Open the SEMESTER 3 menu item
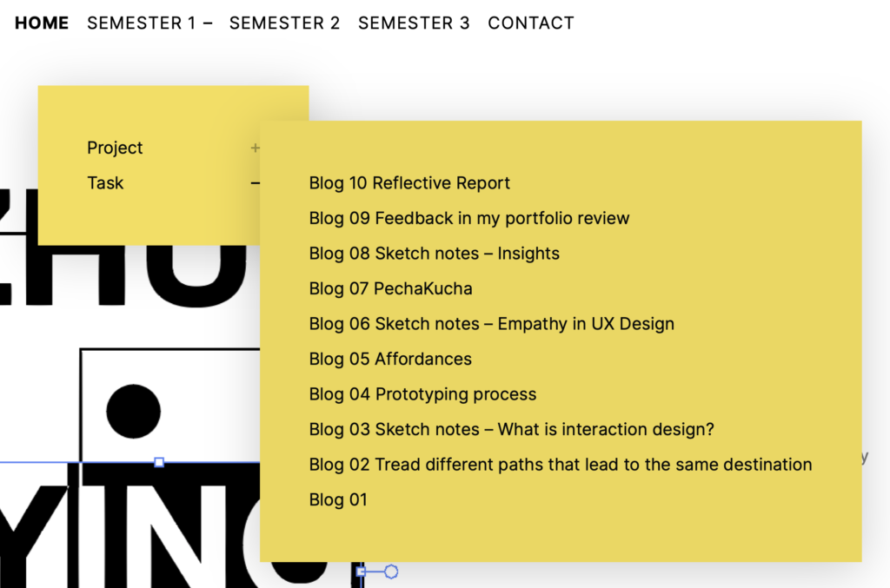The image size is (890, 588). coord(414,23)
